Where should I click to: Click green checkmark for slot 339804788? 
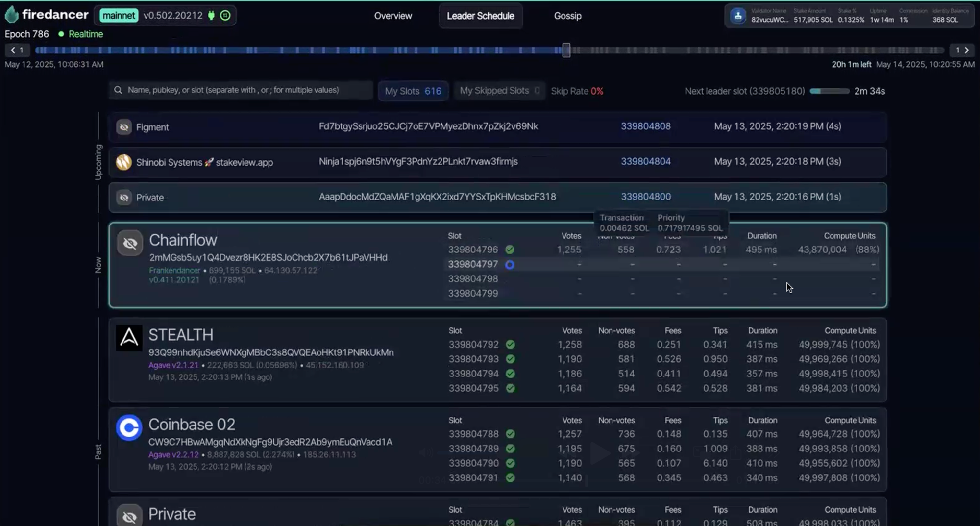pos(510,434)
